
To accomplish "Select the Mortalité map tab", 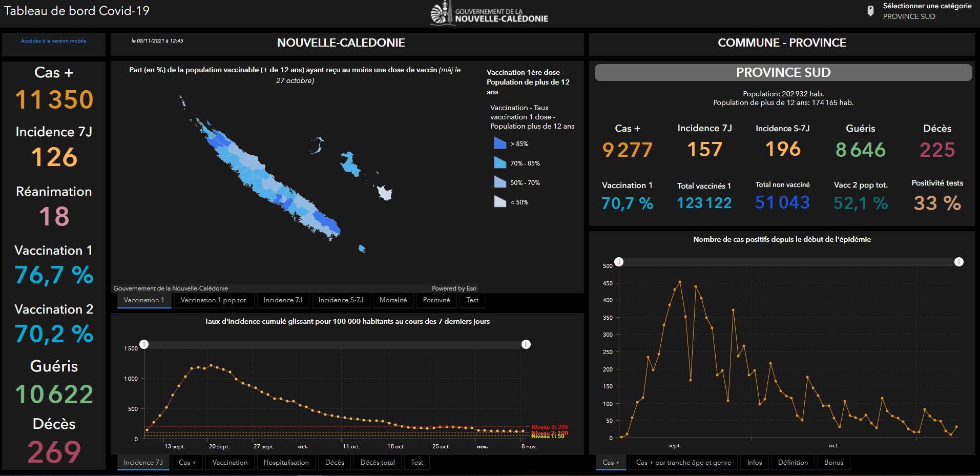I will (393, 300).
